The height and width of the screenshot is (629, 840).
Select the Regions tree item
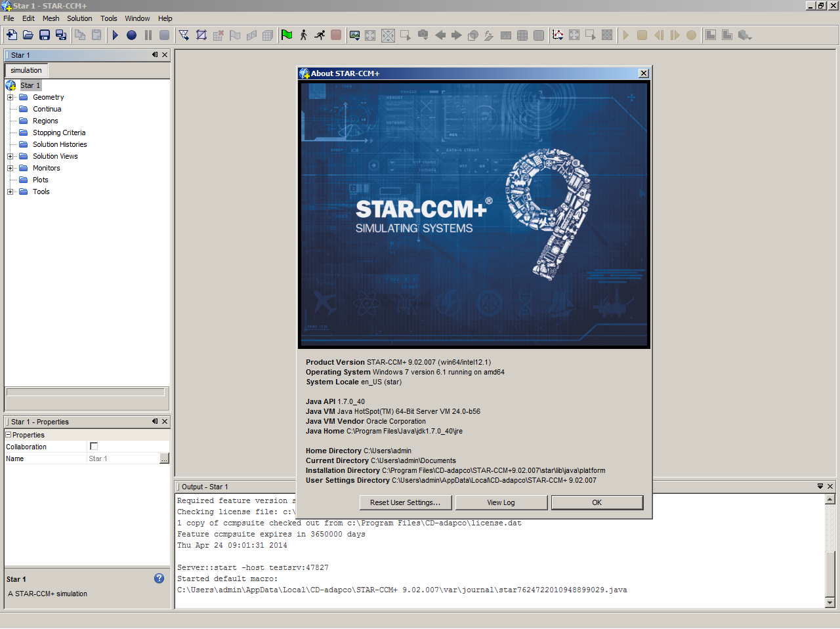point(45,121)
